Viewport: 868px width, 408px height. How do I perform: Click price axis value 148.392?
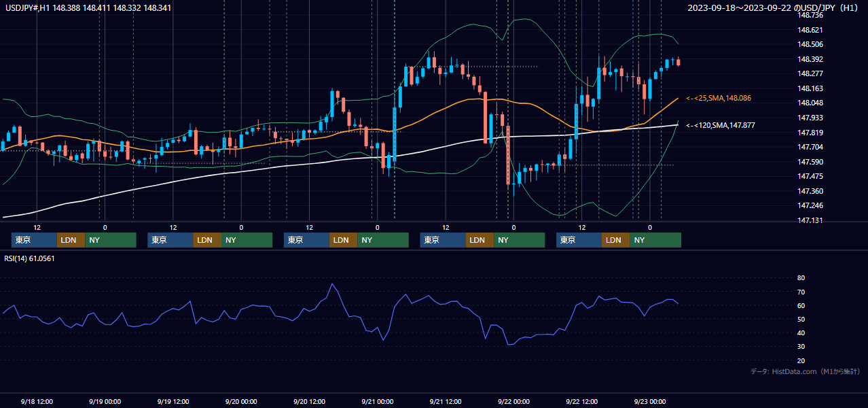pyautogui.click(x=810, y=59)
